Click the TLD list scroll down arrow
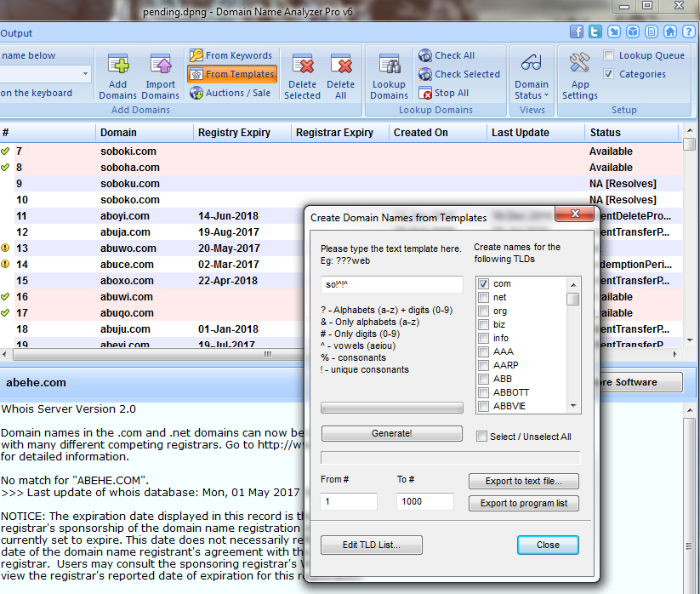Image resolution: width=700 pixels, height=594 pixels. (573, 406)
